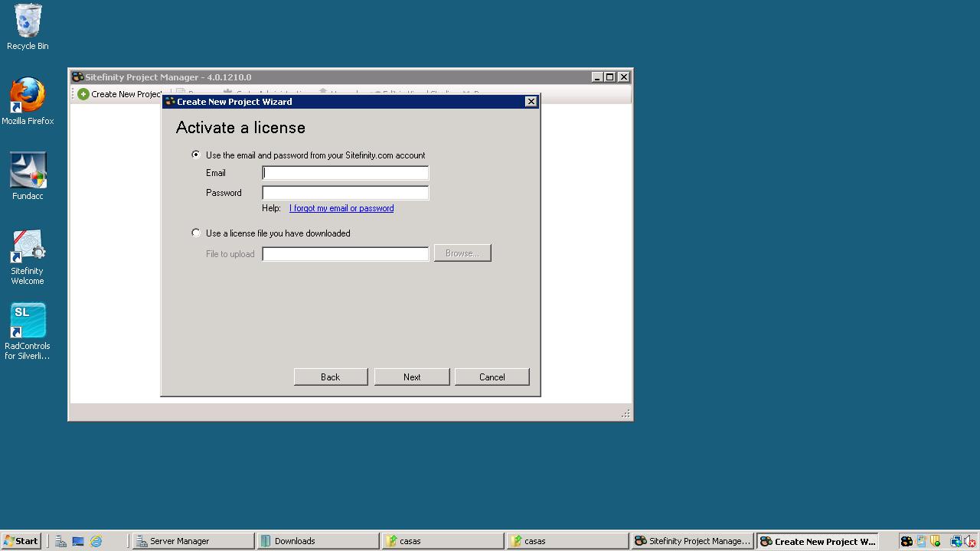Open RadControls for Silverlight shortcut
This screenshot has width=980, height=551.
click(x=28, y=331)
